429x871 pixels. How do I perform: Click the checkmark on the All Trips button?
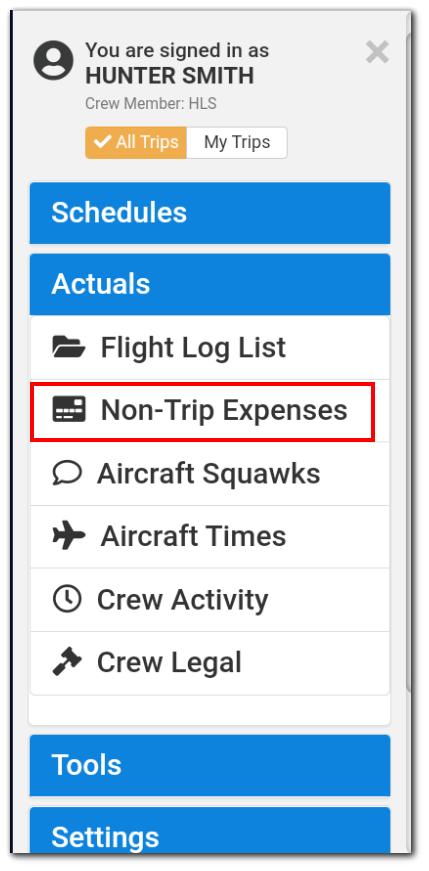tap(102, 142)
